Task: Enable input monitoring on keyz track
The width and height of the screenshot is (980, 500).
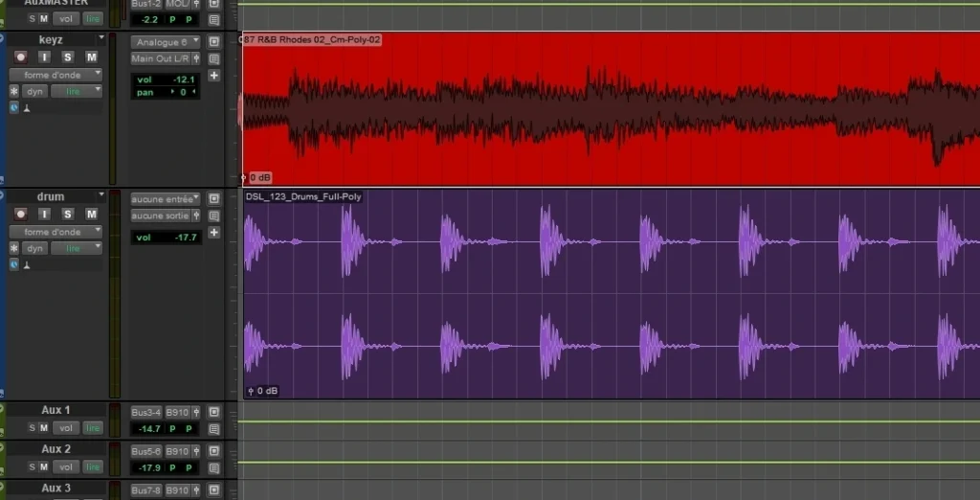Action: click(44, 57)
